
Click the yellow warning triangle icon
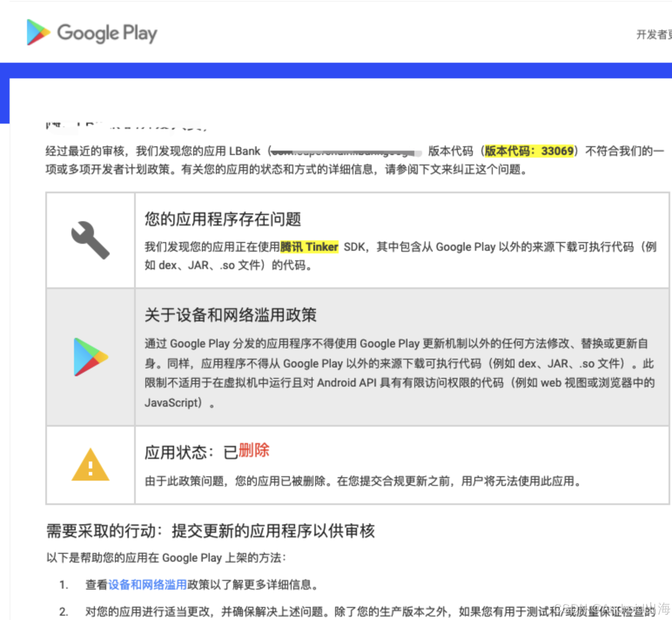point(91,465)
